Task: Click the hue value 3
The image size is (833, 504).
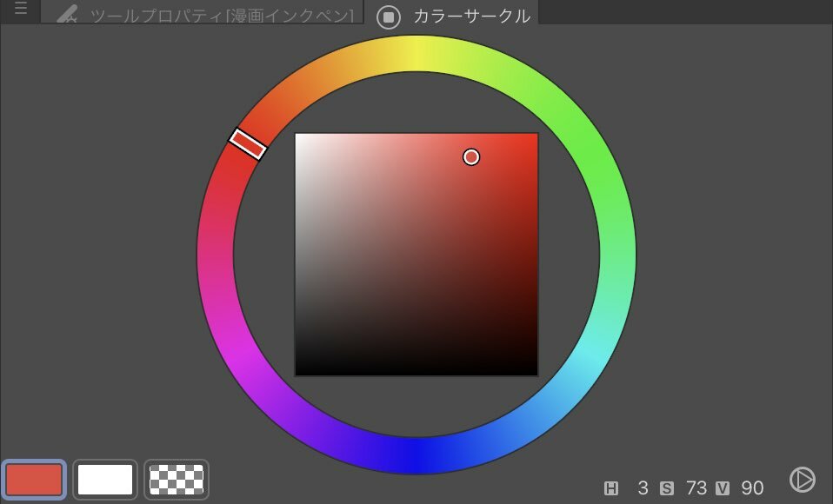Action: [643, 487]
